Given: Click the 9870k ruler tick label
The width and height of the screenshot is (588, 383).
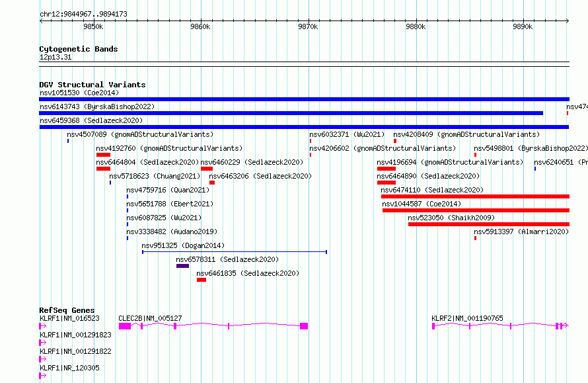Looking at the screenshot, I should (x=308, y=26).
